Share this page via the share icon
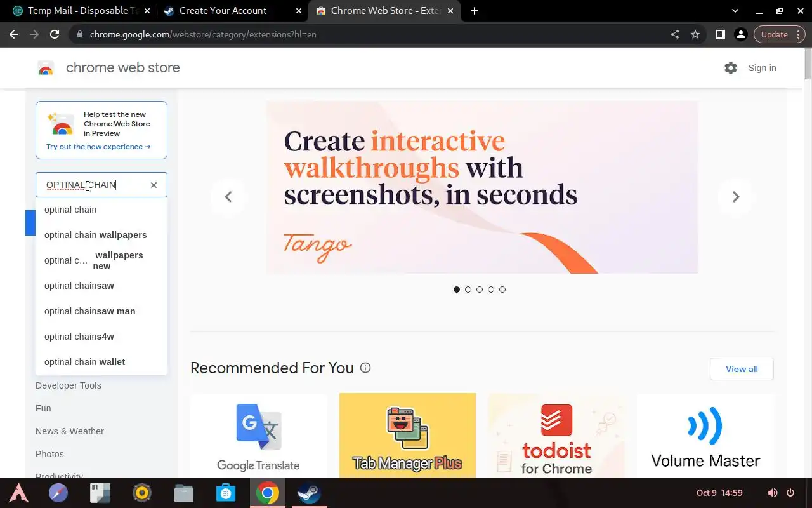The width and height of the screenshot is (812, 508). coord(675,34)
